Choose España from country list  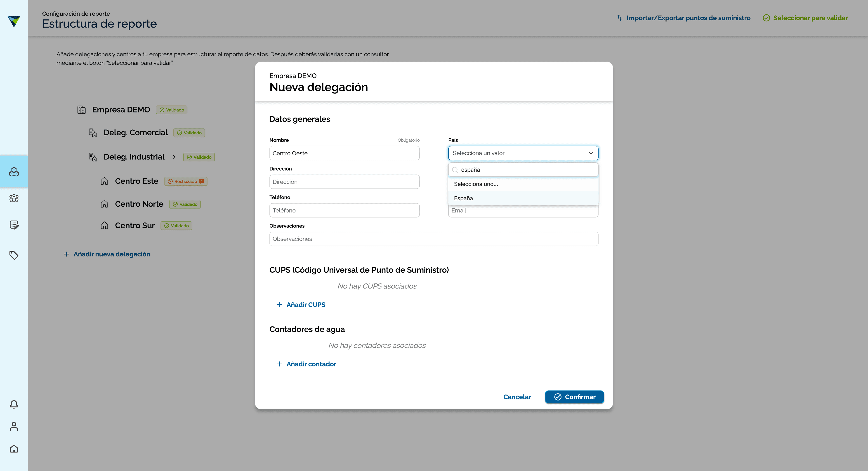[x=523, y=198]
